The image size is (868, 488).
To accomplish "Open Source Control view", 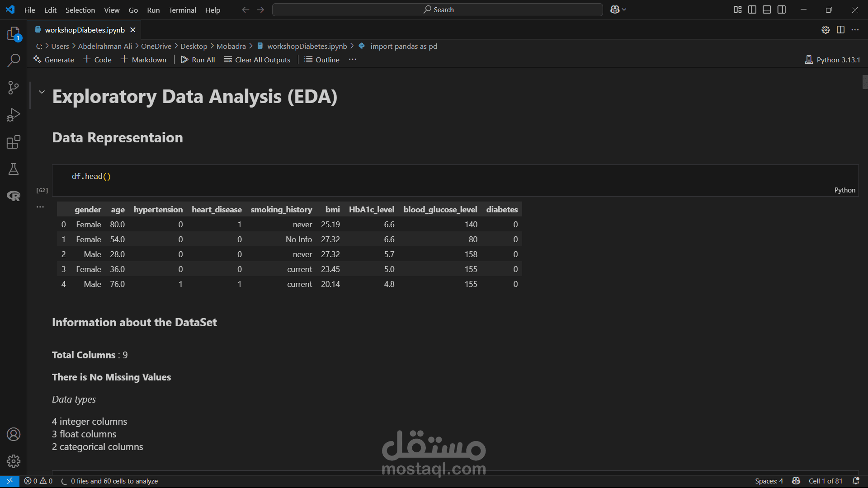I will pyautogui.click(x=14, y=88).
